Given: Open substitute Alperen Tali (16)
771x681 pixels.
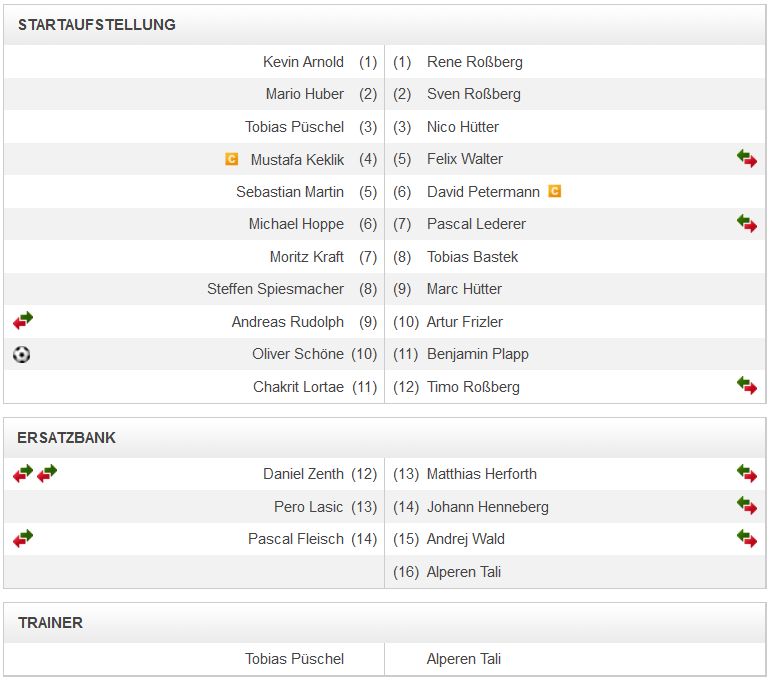Looking at the screenshot, I should (463, 572).
